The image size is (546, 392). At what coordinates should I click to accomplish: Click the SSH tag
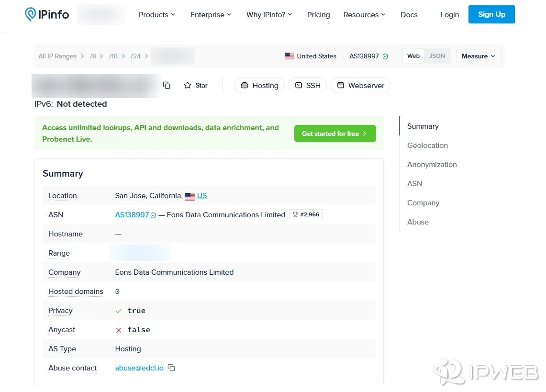point(308,85)
